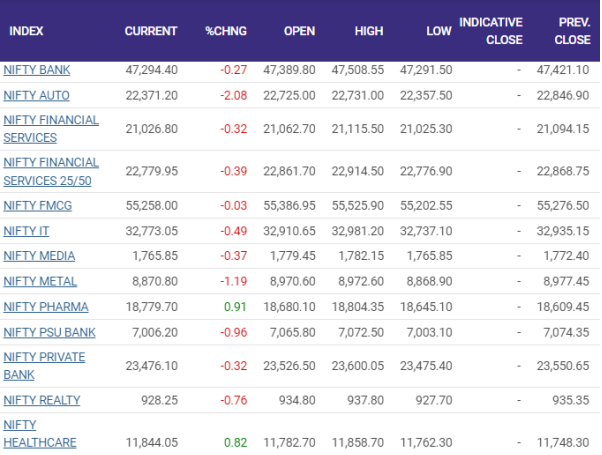Click the OPEN column header
602x455 pixels.
pyautogui.click(x=299, y=31)
